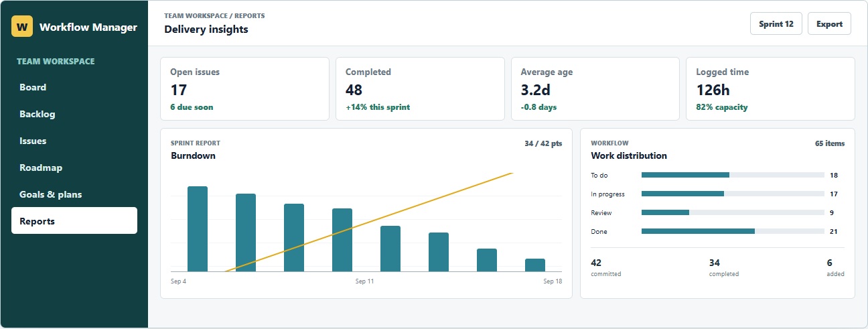This screenshot has width=868, height=329.
Task: Click the yellow Workflow Manager logo icon
Action: point(22,27)
